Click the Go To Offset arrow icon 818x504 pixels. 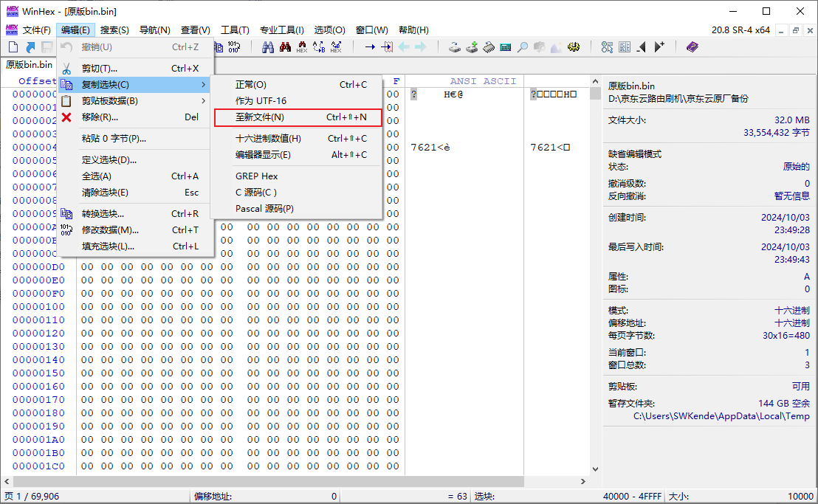point(369,47)
